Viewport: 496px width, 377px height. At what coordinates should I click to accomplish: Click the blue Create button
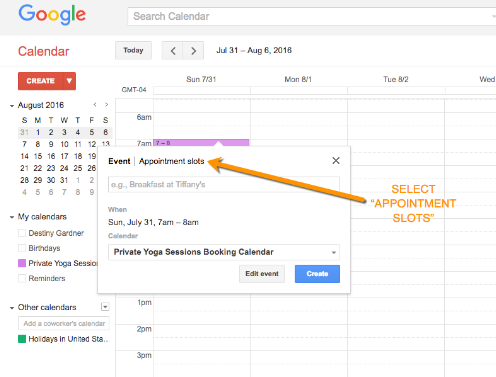click(317, 274)
